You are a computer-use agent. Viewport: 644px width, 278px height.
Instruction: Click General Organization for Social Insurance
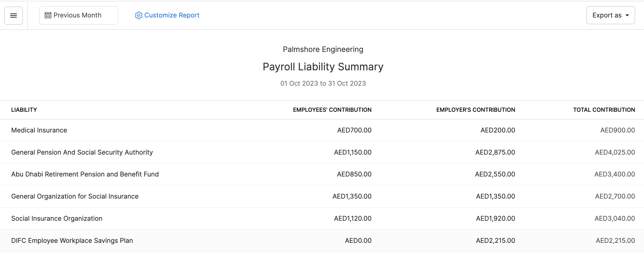click(x=75, y=196)
